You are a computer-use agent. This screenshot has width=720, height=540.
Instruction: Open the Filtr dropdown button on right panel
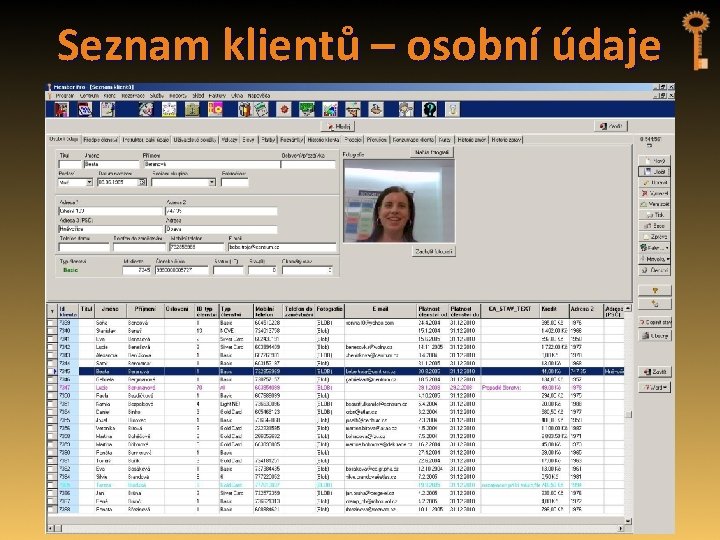coord(655,248)
